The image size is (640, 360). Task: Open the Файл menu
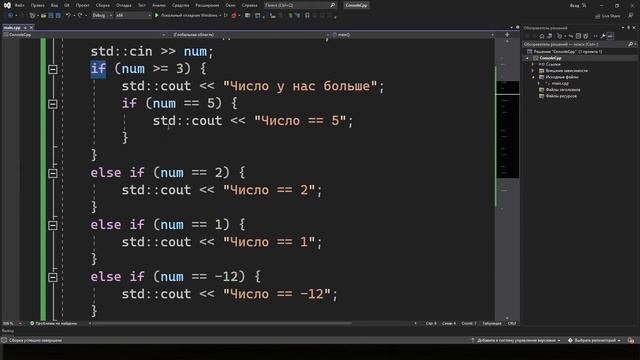(19, 5)
